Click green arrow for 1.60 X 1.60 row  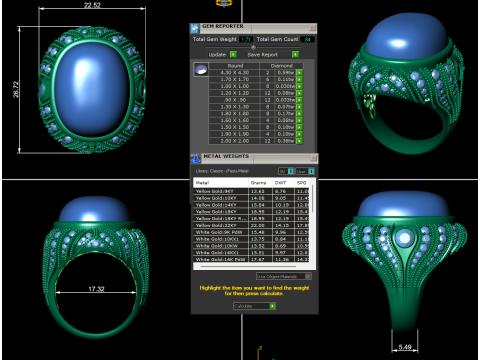coord(299,120)
